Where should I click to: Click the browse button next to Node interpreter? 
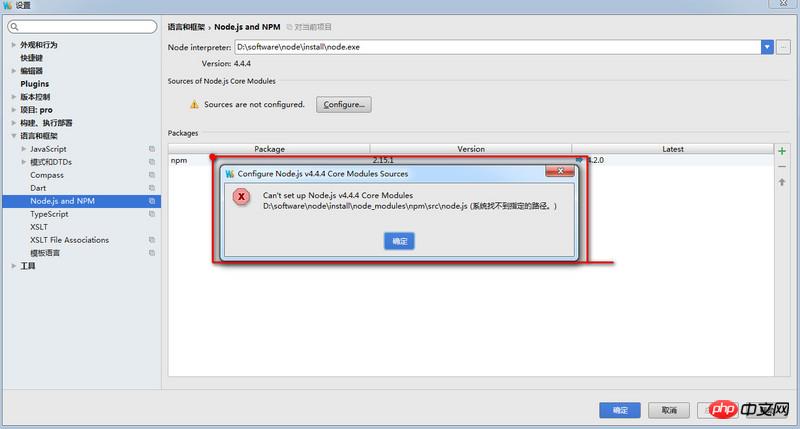click(783, 47)
